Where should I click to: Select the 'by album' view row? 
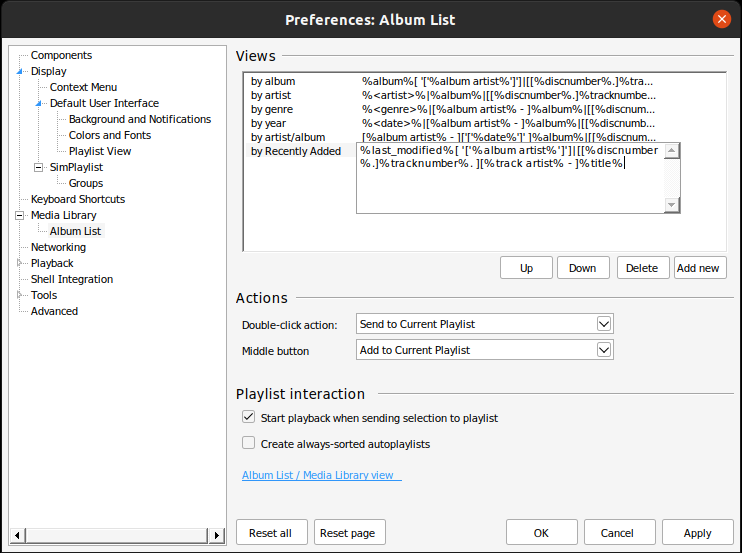pos(454,81)
